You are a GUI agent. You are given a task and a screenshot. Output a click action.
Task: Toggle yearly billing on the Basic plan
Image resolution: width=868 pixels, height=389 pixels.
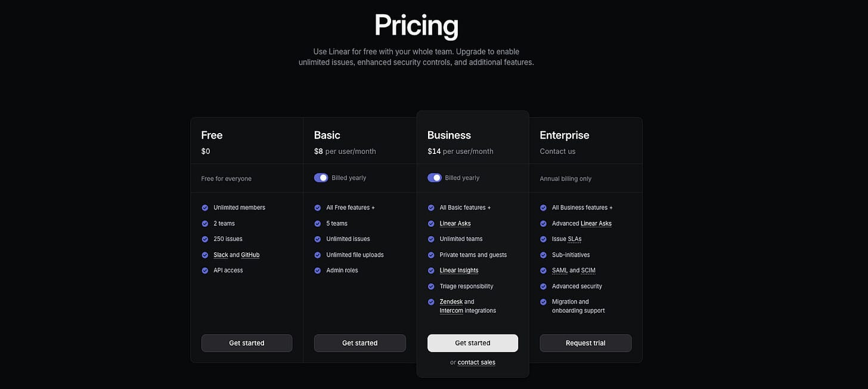point(321,178)
